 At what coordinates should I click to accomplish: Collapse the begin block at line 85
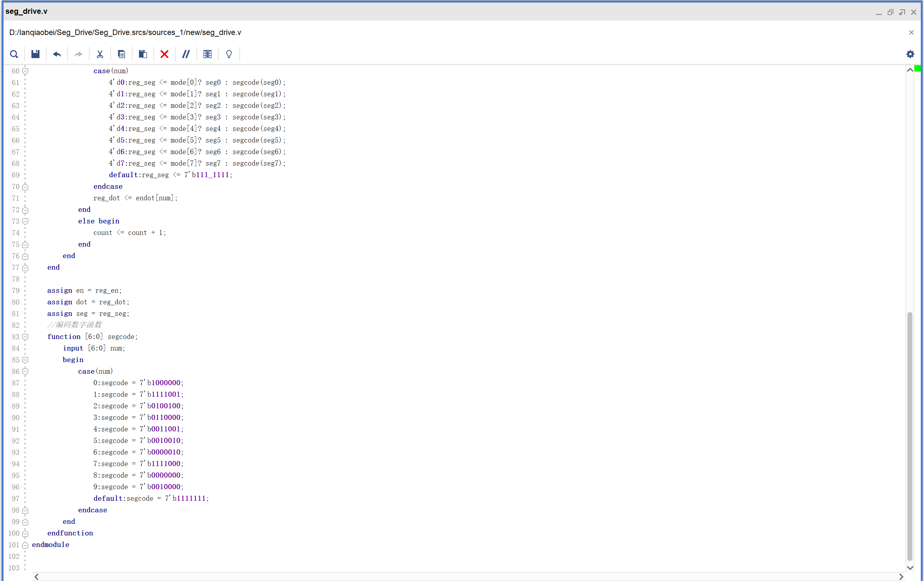click(25, 360)
